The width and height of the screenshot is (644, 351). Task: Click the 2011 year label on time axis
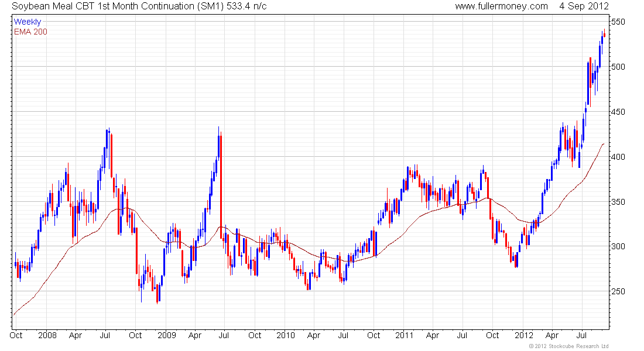click(405, 335)
